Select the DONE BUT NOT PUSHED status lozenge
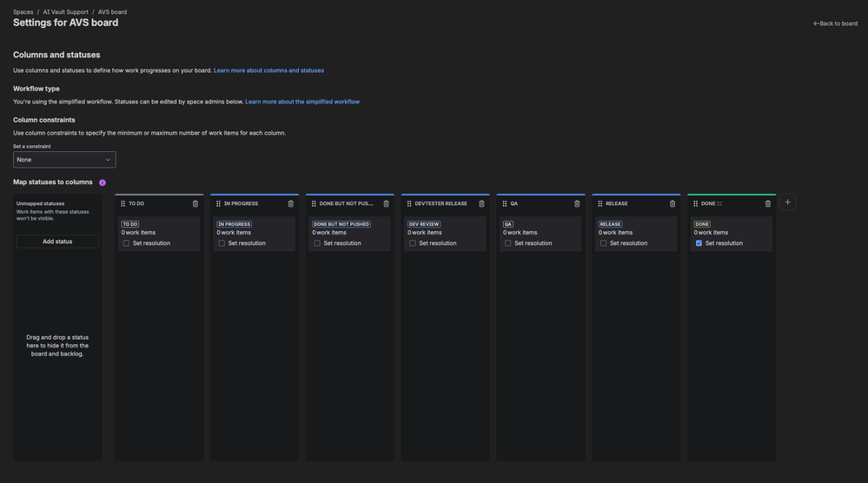This screenshot has height=483, width=868. (341, 224)
